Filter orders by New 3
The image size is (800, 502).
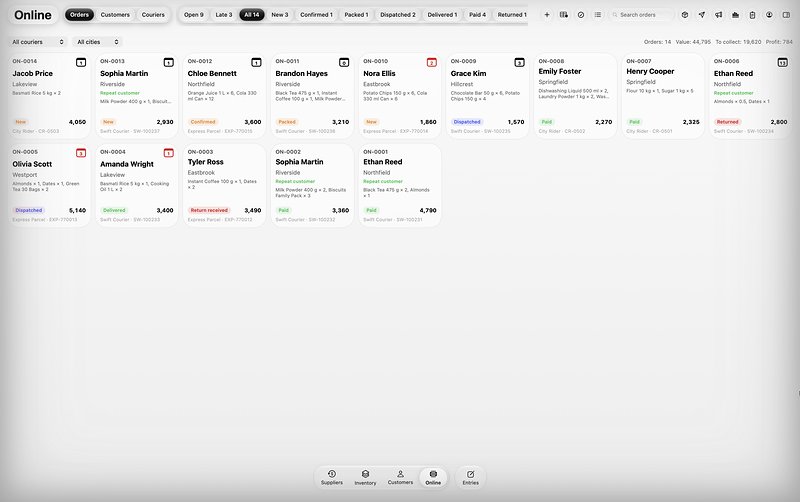[280, 15]
